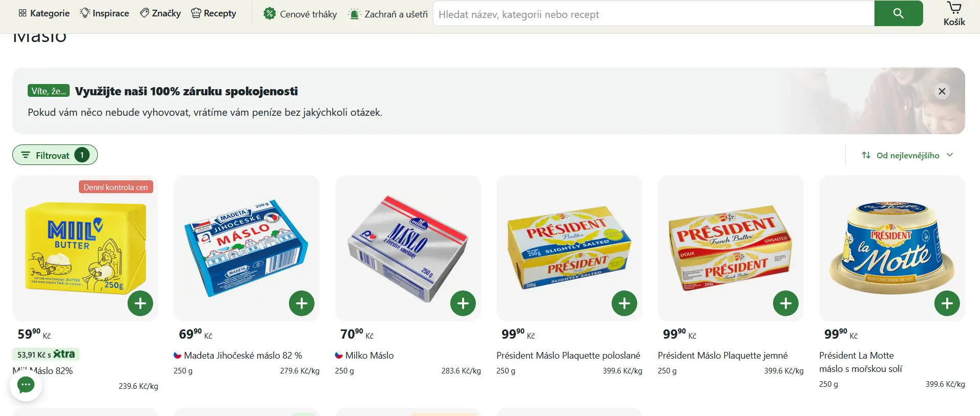Image resolution: width=980 pixels, height=416 pixels.
Task: Go to Značky brands page
Action: (160, 13)
